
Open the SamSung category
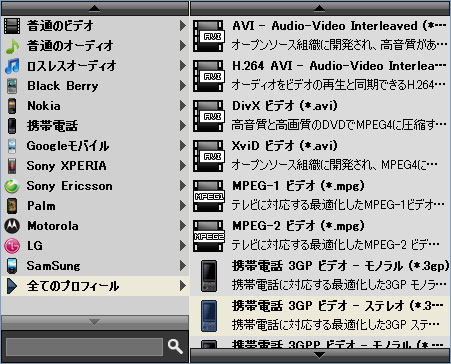pyautogui.click(x=95, y=266)
